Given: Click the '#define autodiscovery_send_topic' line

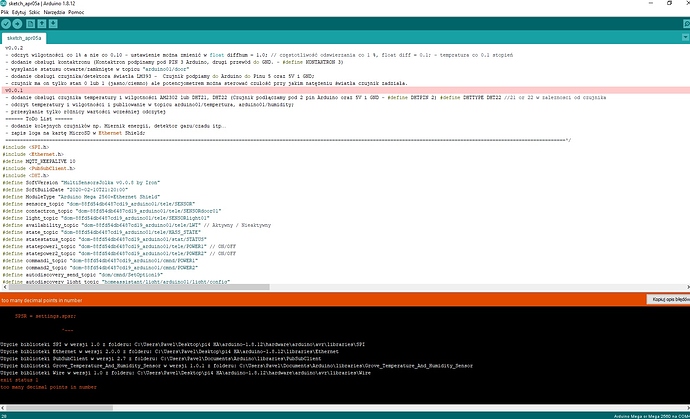Looking at the screenshot, I should pos(83,274).
